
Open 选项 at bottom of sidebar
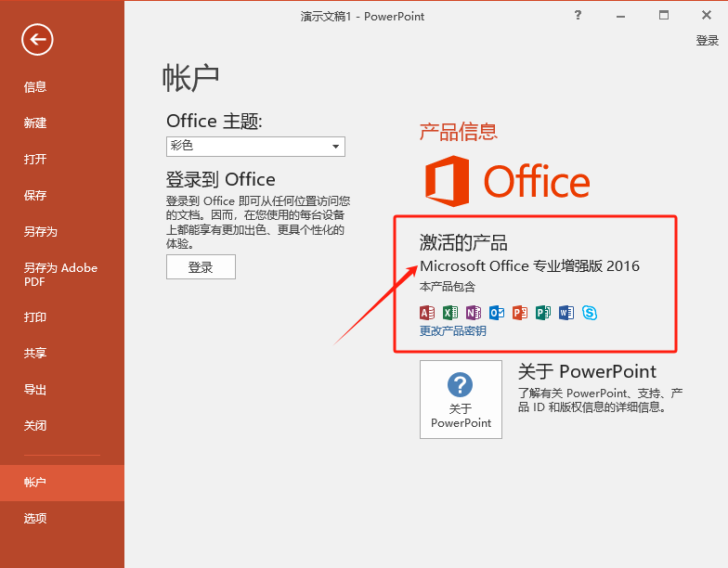tap(35, 519)
